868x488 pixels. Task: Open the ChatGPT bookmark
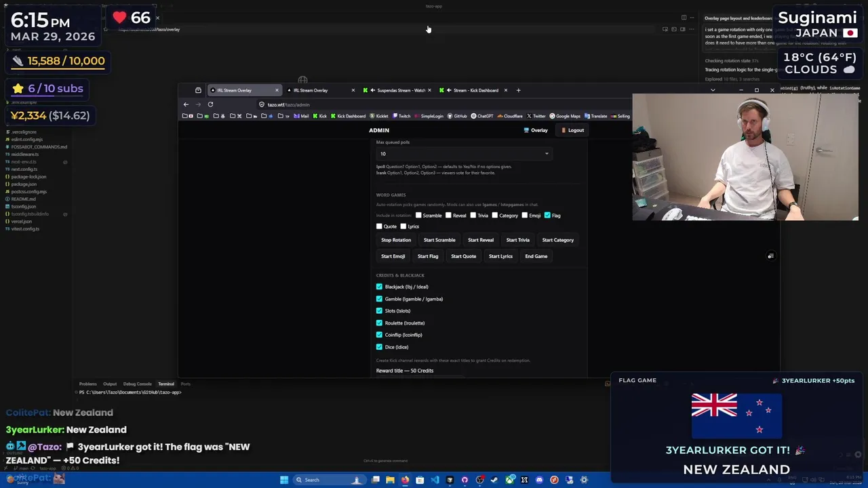click(481, 116)
